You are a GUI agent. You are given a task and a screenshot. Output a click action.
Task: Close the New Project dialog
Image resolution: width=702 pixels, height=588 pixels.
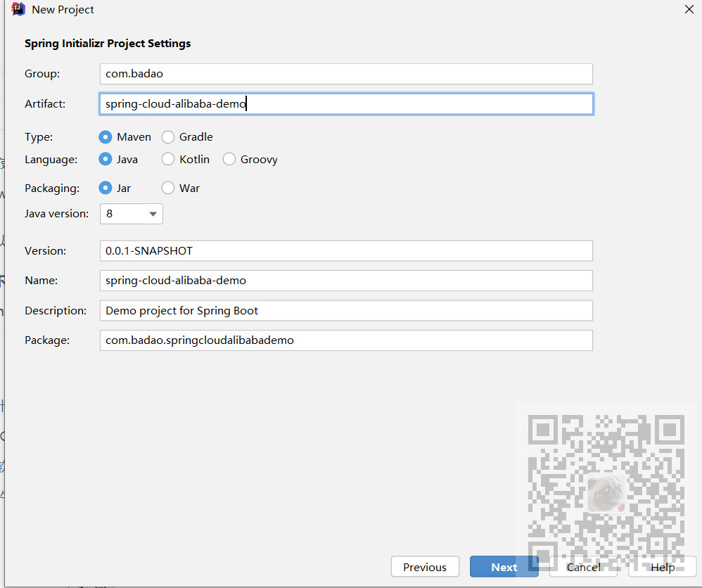pos(689,9)
